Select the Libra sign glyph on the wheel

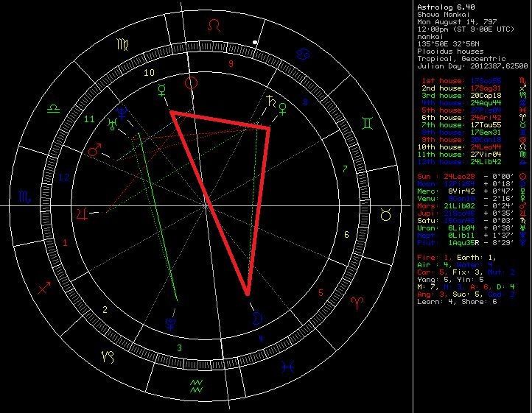point(54,109)
